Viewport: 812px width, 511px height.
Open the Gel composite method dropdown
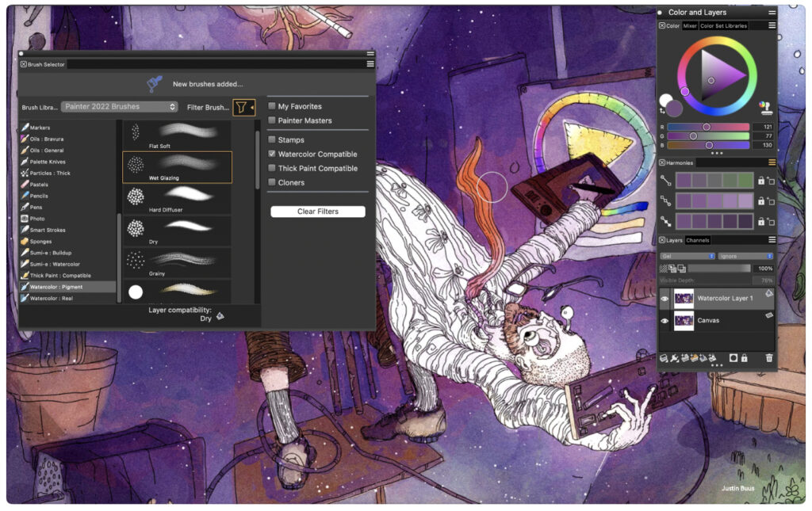point(686,257)
